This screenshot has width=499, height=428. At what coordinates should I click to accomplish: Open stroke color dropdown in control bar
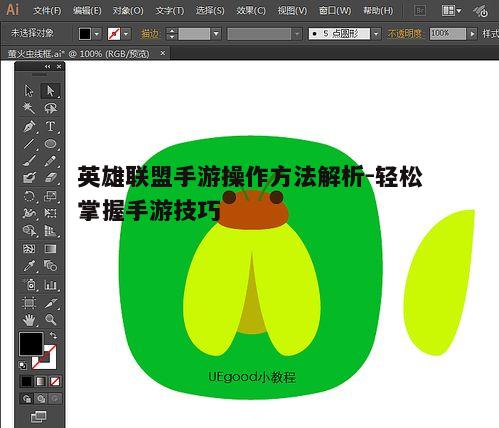coord(126,34)
